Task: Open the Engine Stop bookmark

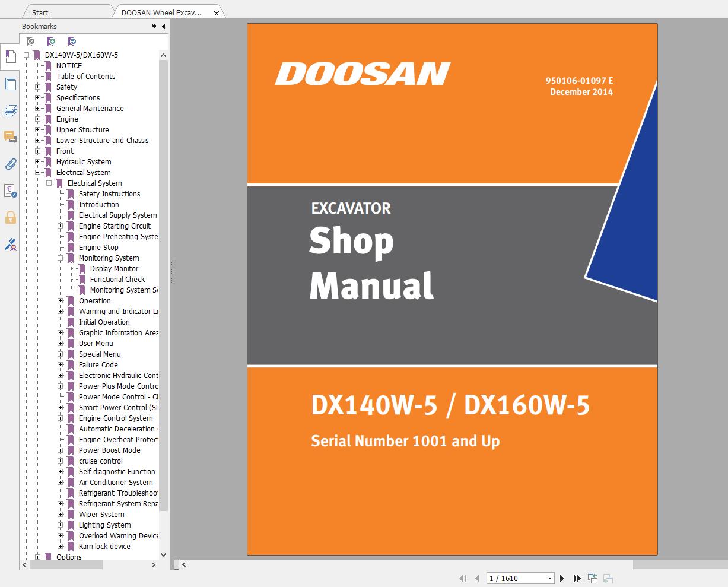Action: [98, 247]
